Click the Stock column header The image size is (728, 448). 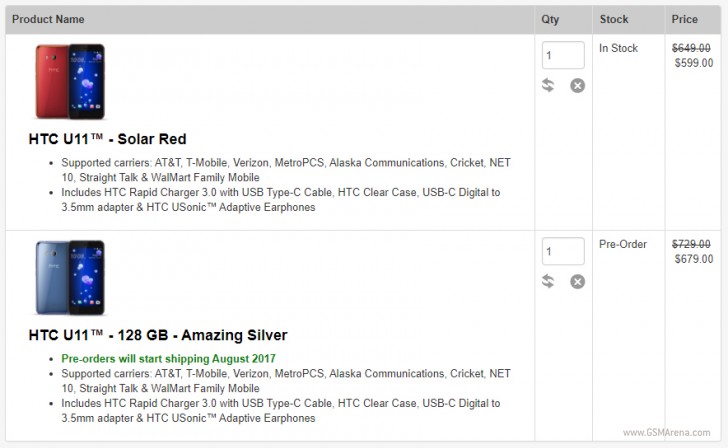[614, 19]
